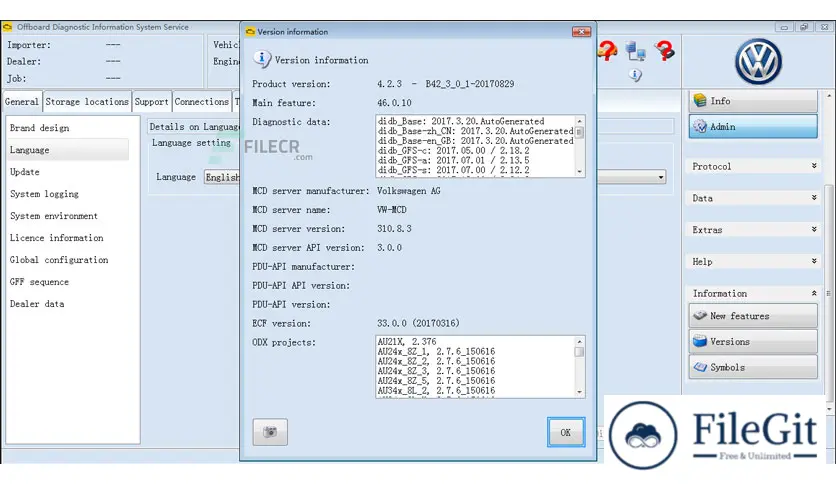The image size is (836, 484).
Task: Expand the Protocol section
Action: coord(753,166)
